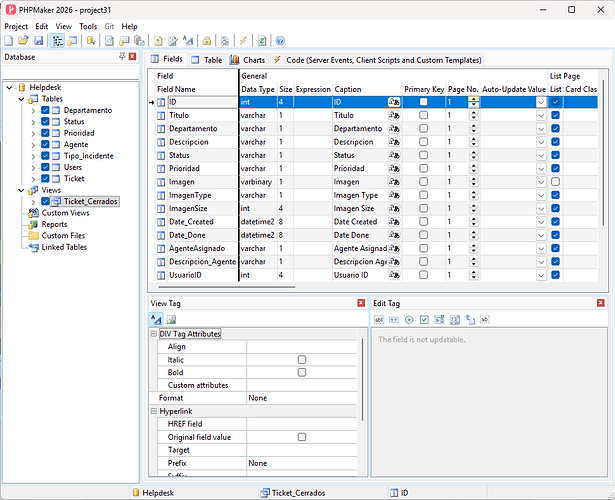Open Auto-Update Value dropdown for Date_Done row

(541, 236)
